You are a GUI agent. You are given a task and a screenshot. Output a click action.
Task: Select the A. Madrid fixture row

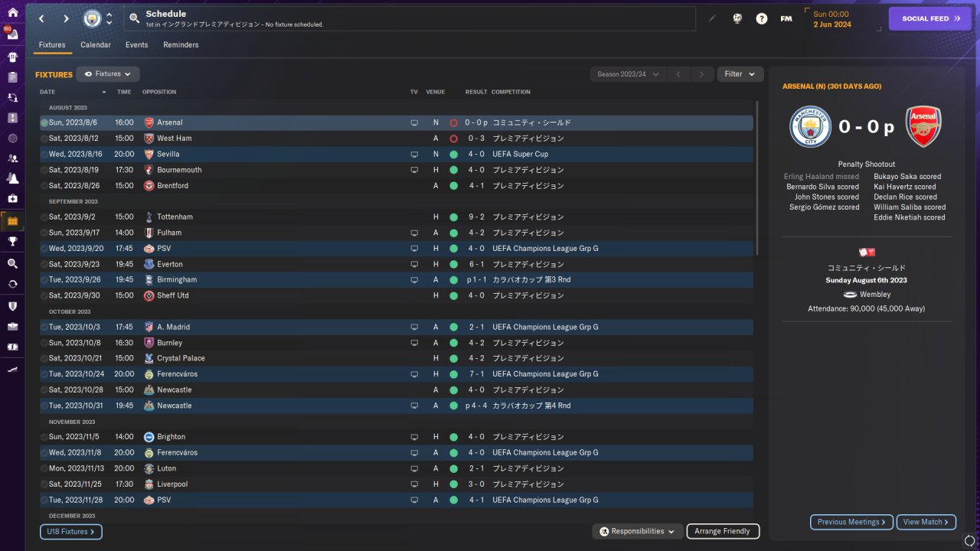[x=396, y=327]
